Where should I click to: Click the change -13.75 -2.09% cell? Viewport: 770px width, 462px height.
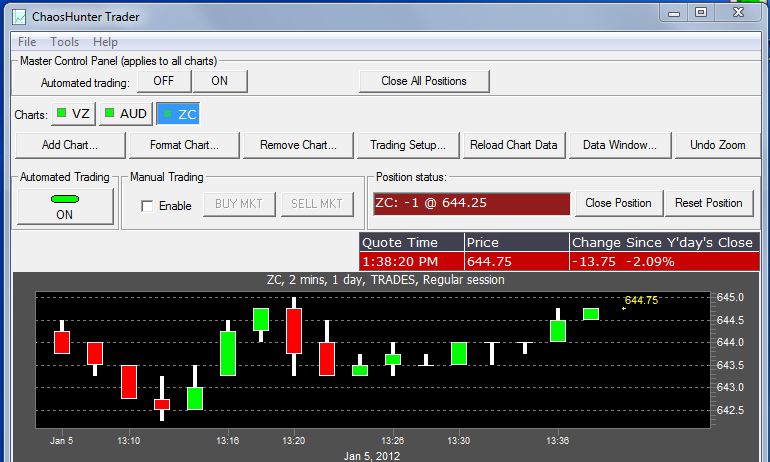pos(664,262)
